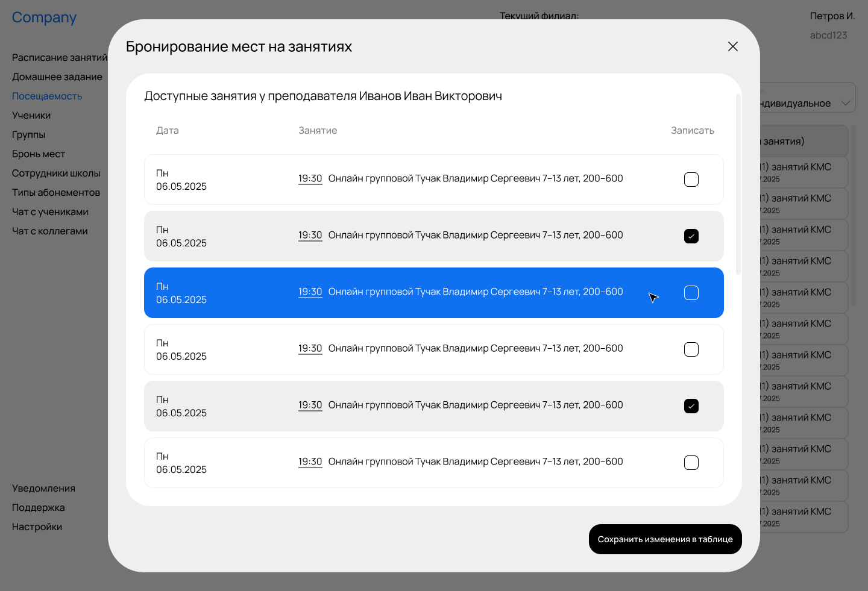The width and height of the screenshot is (868, 591).
Task: Go to Домашнее задание section
Action: (x=57, y=77)
